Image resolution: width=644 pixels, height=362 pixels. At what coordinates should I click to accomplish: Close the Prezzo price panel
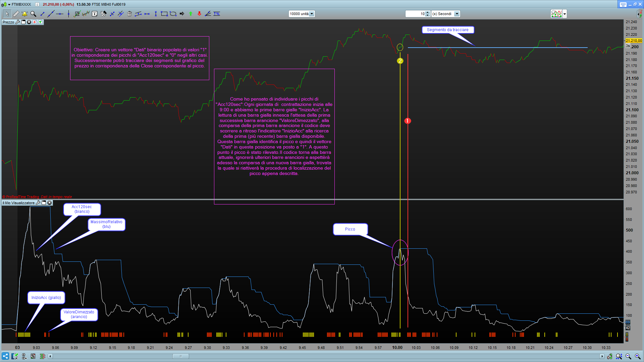(x=29, y=22)
